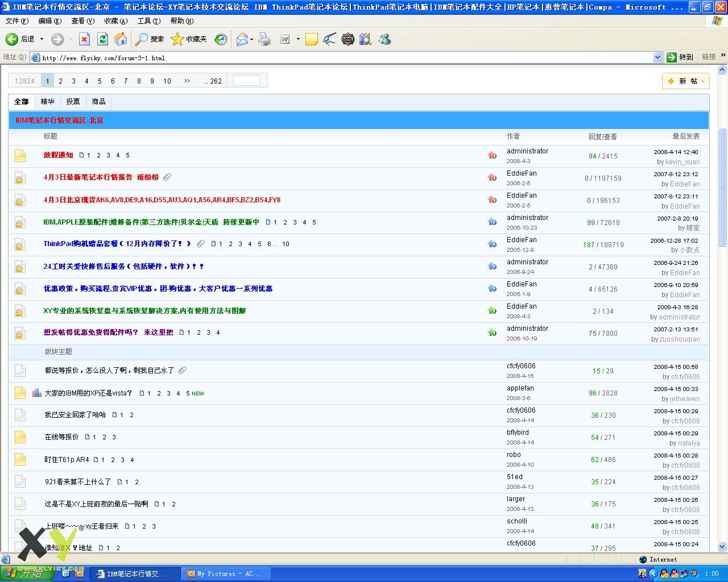This screenshot has width=728, height=582.
Task: Expand the 新帖 new post dropdown
Action: [x=703, y=81]
